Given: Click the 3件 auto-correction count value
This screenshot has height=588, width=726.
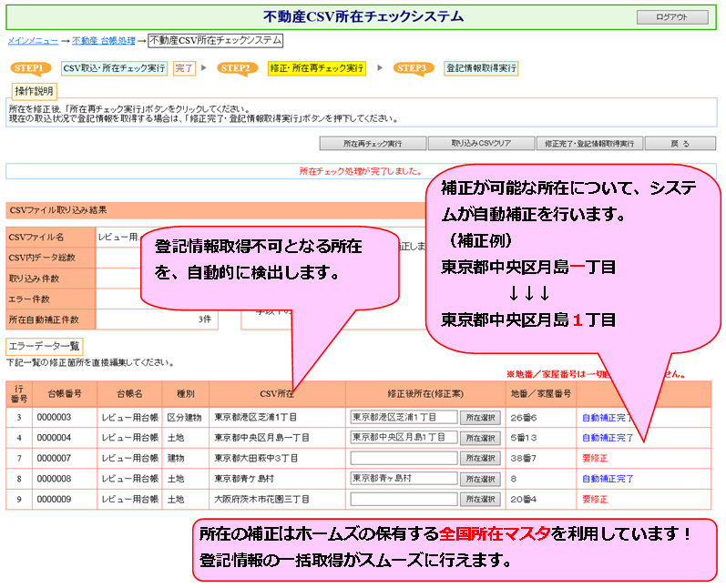Looking at the screenshot, I should (x=205, y=319).
